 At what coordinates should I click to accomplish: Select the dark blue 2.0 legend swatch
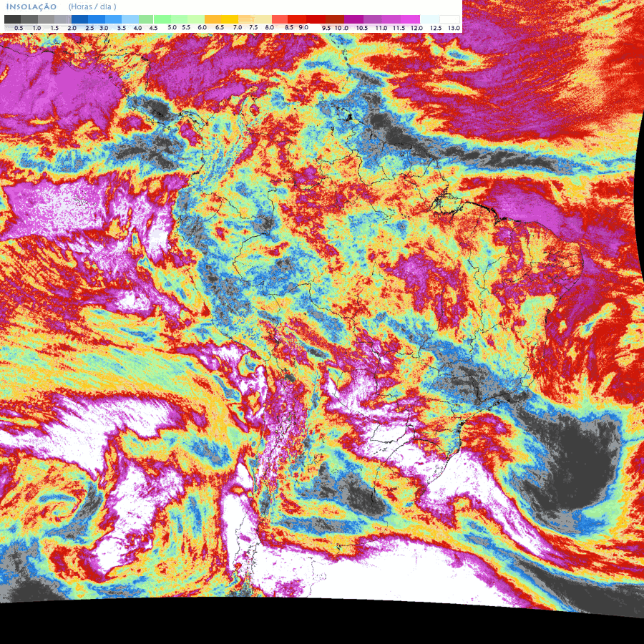(x=79, y=19)
